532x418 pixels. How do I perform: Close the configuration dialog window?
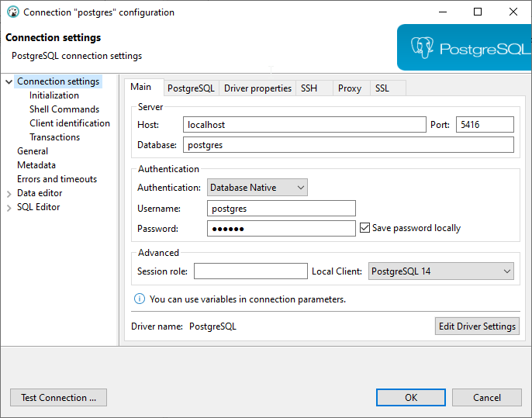click(x=513, y=12)
